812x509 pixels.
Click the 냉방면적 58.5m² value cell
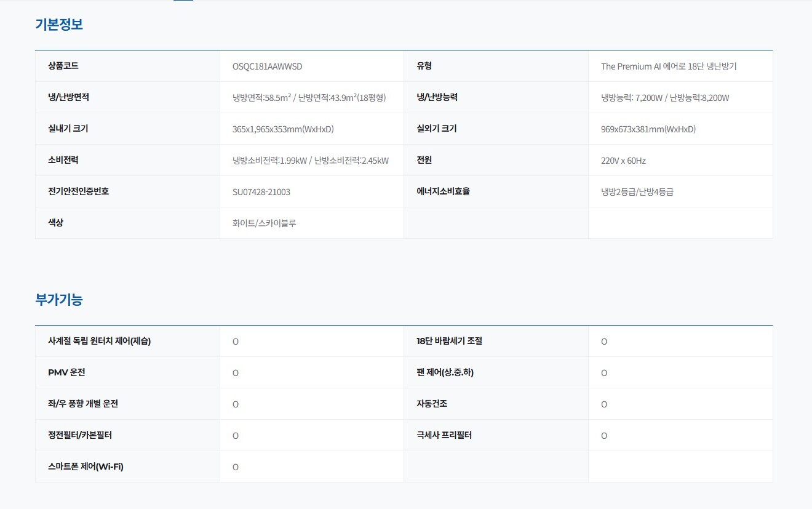pos(309,98)
